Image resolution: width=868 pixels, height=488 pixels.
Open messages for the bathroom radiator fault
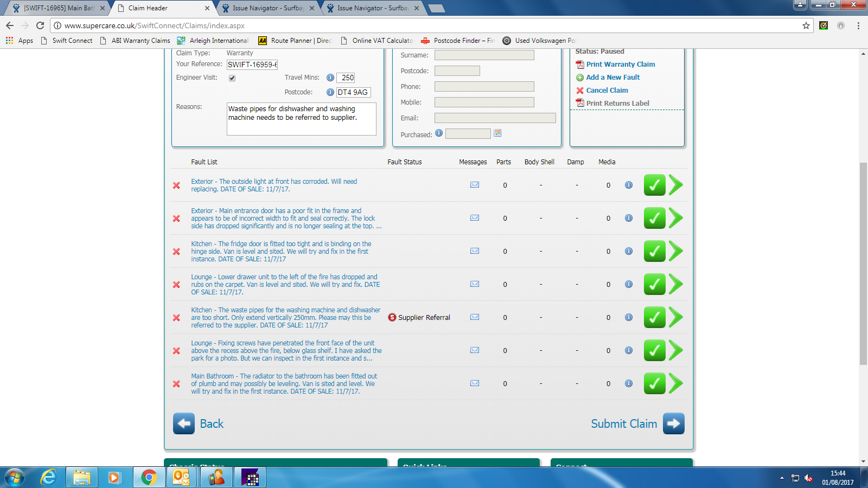coord(475,383)
